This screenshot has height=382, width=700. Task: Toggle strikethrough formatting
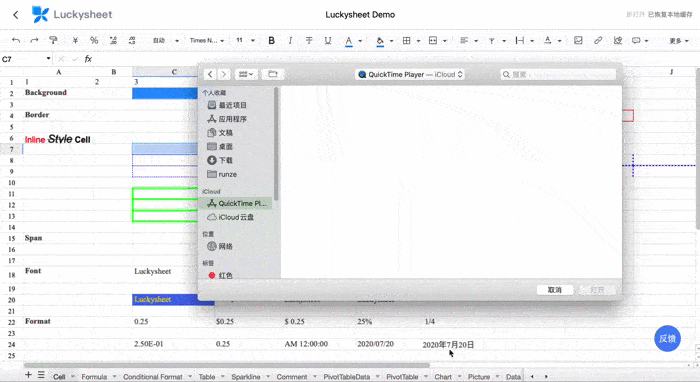click(309, 41)
